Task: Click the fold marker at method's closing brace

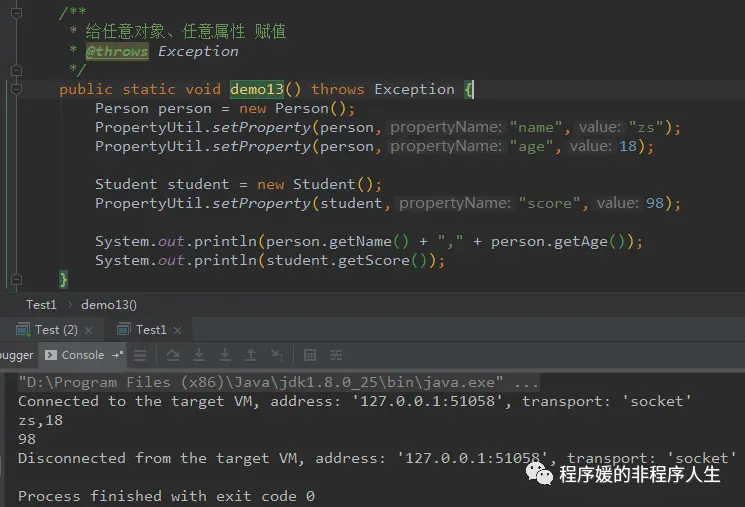Action: tap(16, 279)
